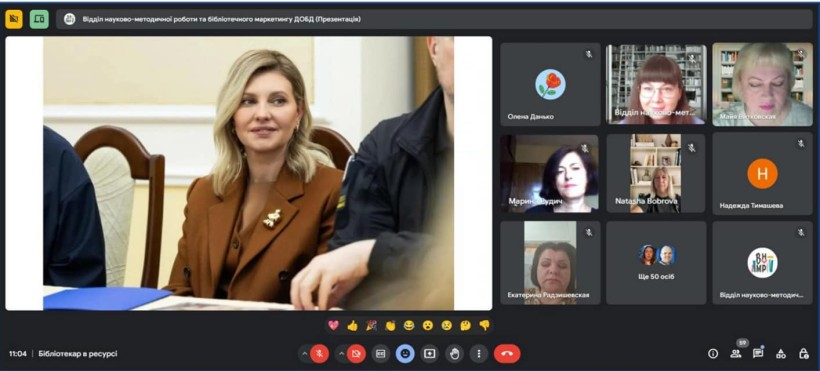Turn on the camera with the red button
Image resolution: width=820 pixels, height=371 pixels.
click(357, 354)
